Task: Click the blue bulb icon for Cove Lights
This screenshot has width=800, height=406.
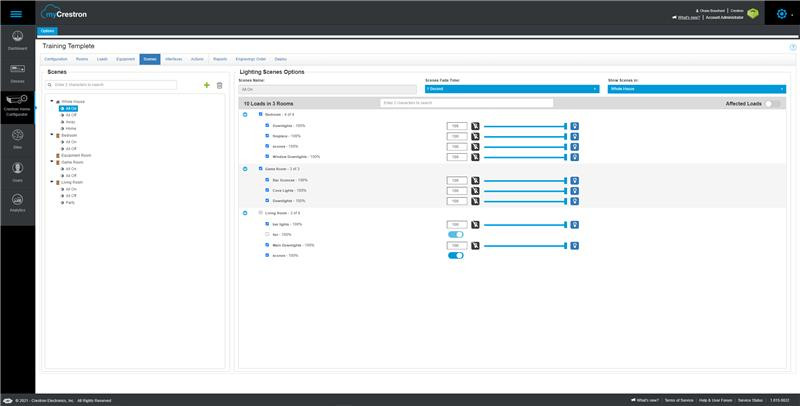Action: coord(574,191)
